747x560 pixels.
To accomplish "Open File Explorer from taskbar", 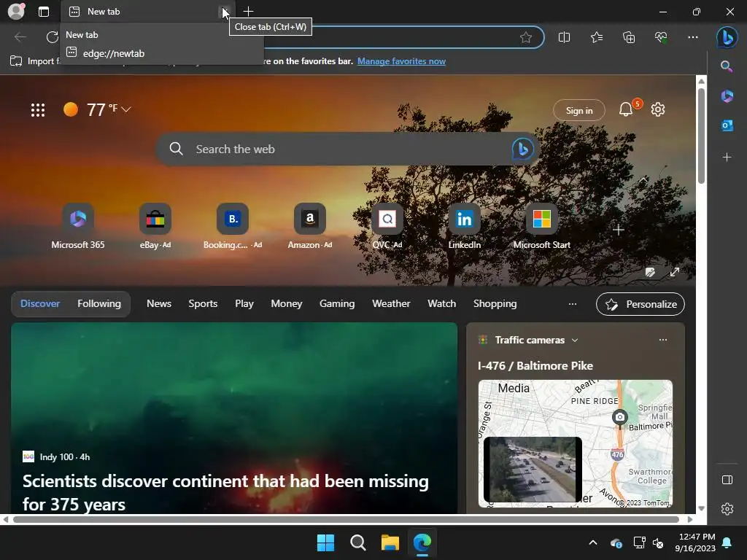I will point(390,542).
